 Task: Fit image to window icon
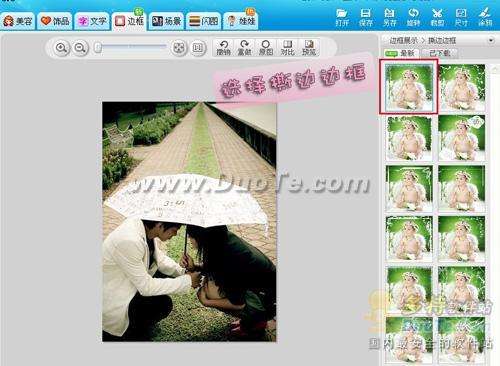179,48
